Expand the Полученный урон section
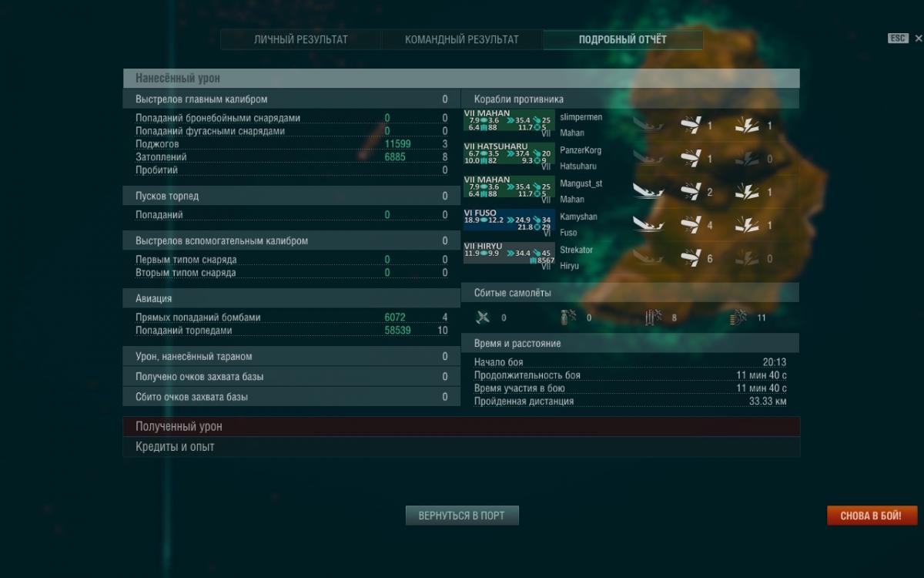The height and width of the screenshot is (578, 924). pos(461,426)
